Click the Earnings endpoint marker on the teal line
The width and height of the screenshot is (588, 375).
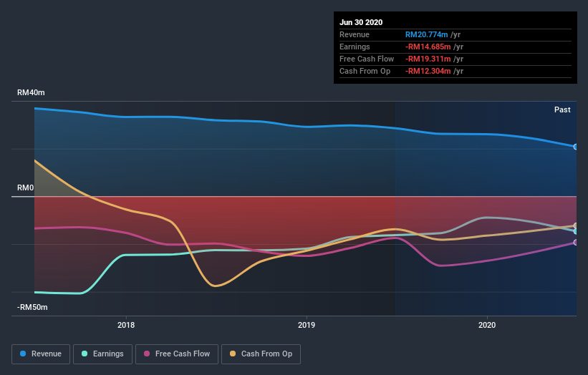point(576,232)
